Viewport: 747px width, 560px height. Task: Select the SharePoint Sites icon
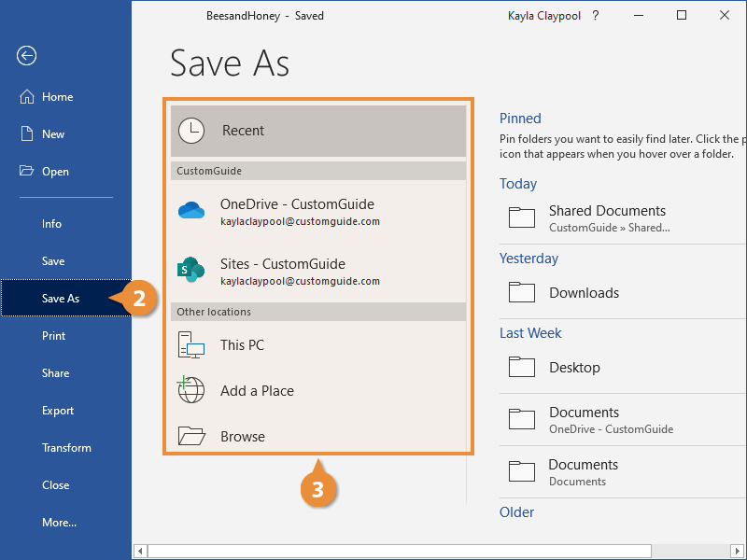click(191, 271)
